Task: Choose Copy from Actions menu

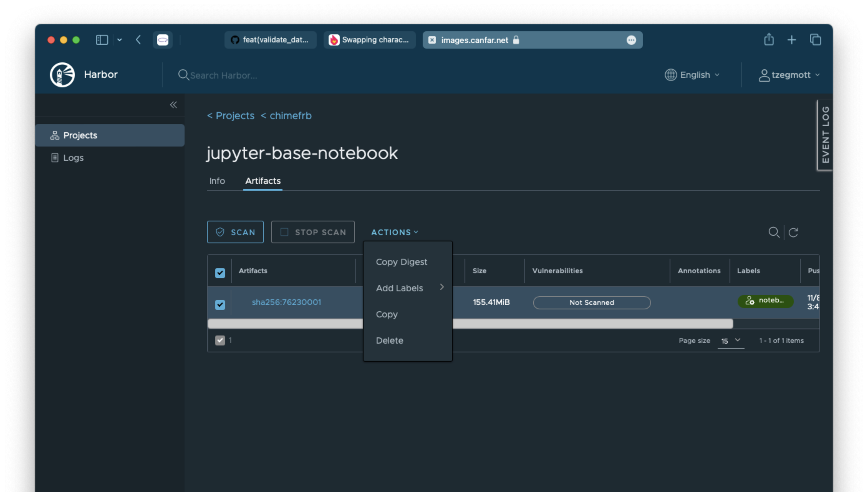Action: point(387,314)
